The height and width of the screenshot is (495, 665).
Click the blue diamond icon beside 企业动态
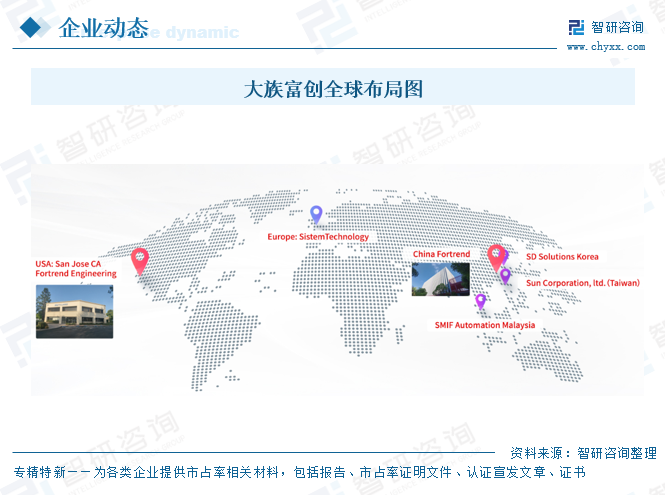[30, 28]
